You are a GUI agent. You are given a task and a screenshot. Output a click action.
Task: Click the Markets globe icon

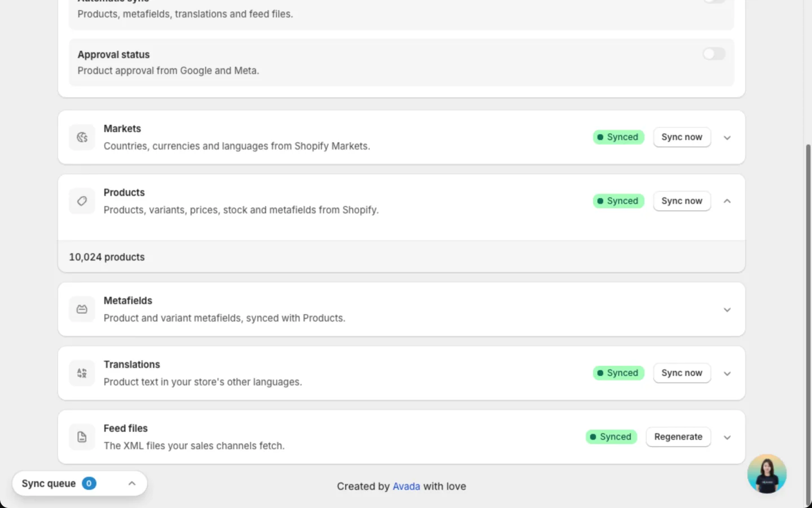(82, 137)
